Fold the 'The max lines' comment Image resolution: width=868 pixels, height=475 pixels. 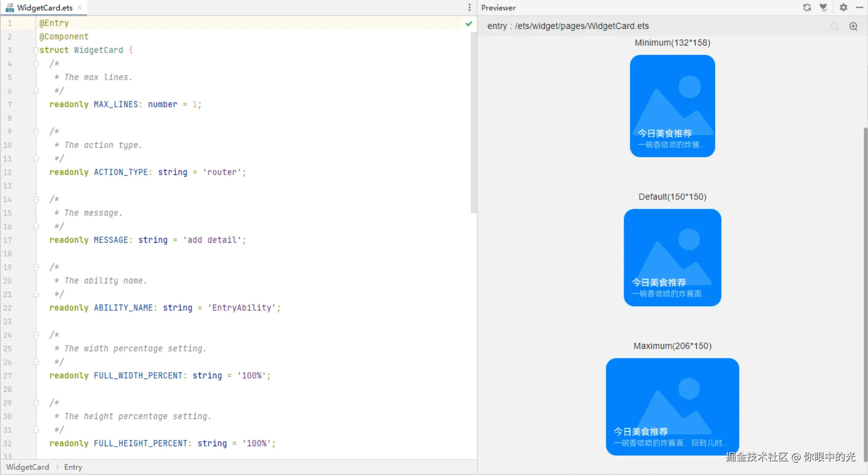(x=36, y=64)
